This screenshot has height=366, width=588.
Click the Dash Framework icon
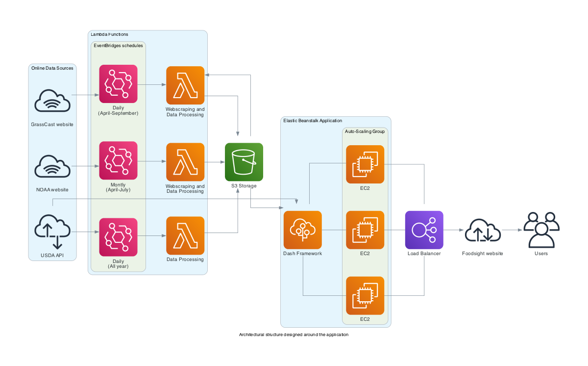[x=303, y=230]
